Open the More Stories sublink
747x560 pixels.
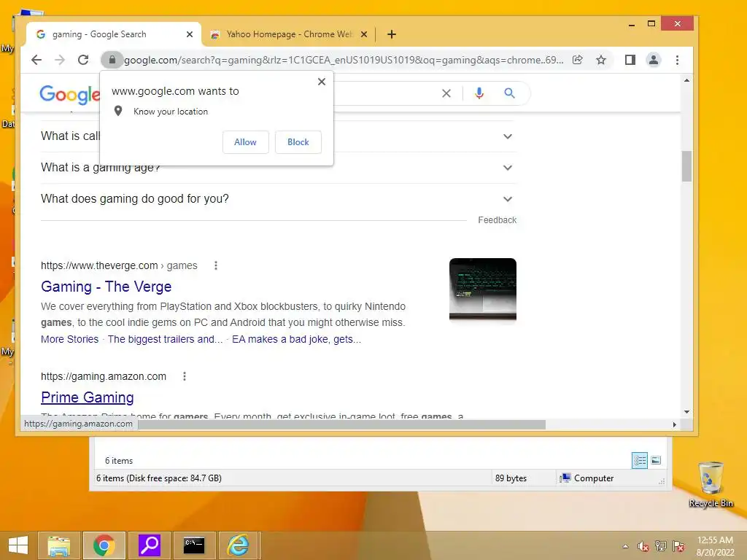pos(69,339)
